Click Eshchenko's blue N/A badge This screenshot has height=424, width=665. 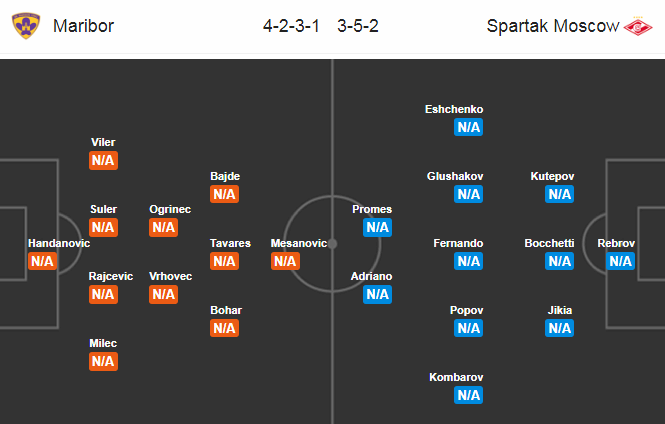[469, 127]
